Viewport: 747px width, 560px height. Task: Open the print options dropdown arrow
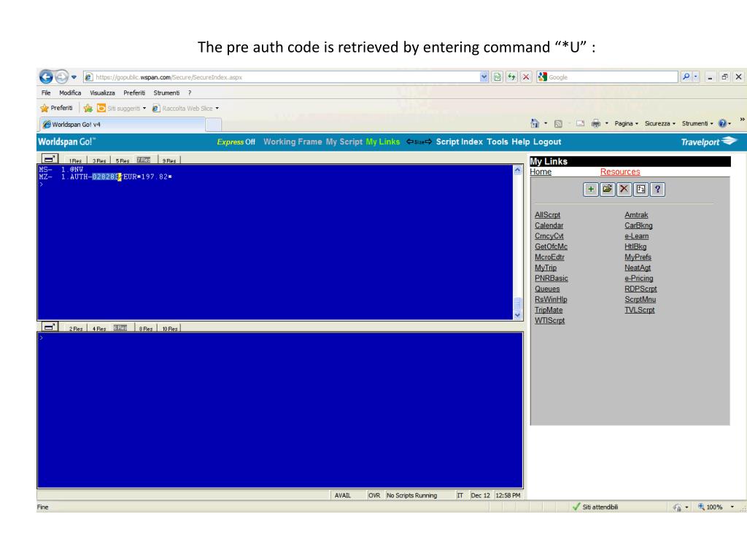[606, 123]
